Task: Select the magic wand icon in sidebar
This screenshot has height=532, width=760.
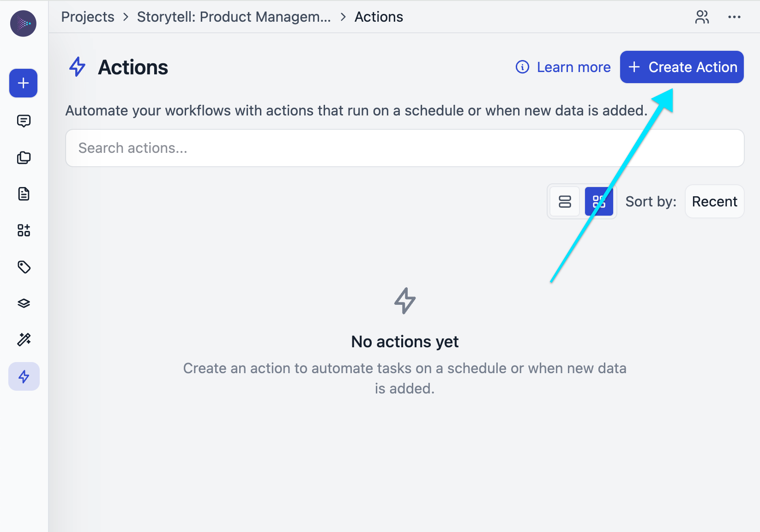Action: 24,340
